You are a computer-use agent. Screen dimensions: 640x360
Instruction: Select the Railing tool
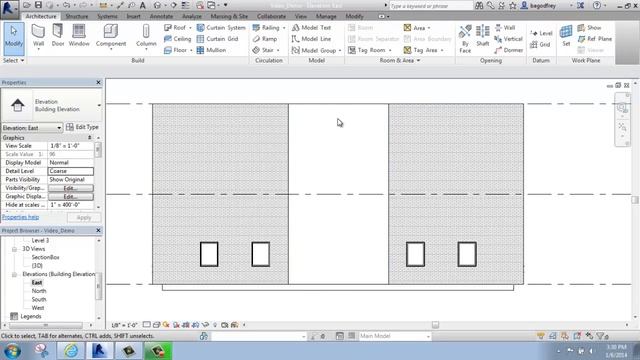point(269,28)
